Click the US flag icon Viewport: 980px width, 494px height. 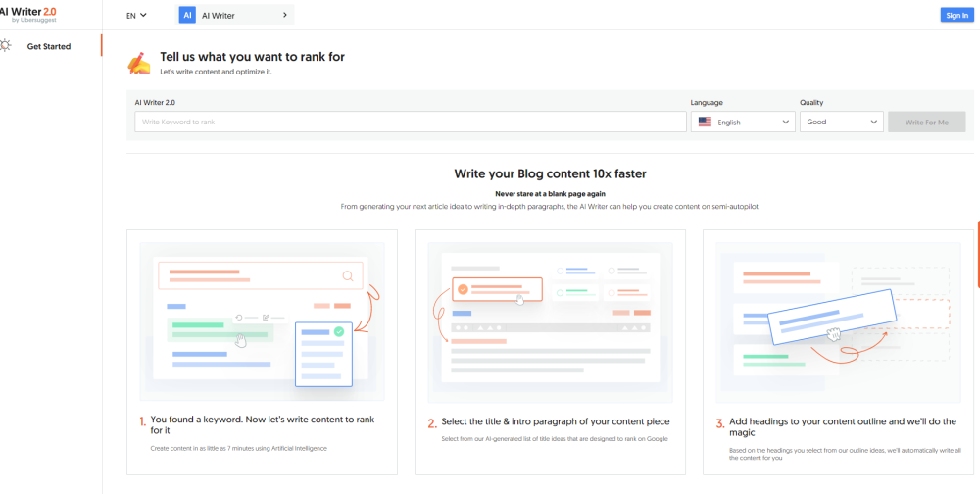(x=705, y=122)
